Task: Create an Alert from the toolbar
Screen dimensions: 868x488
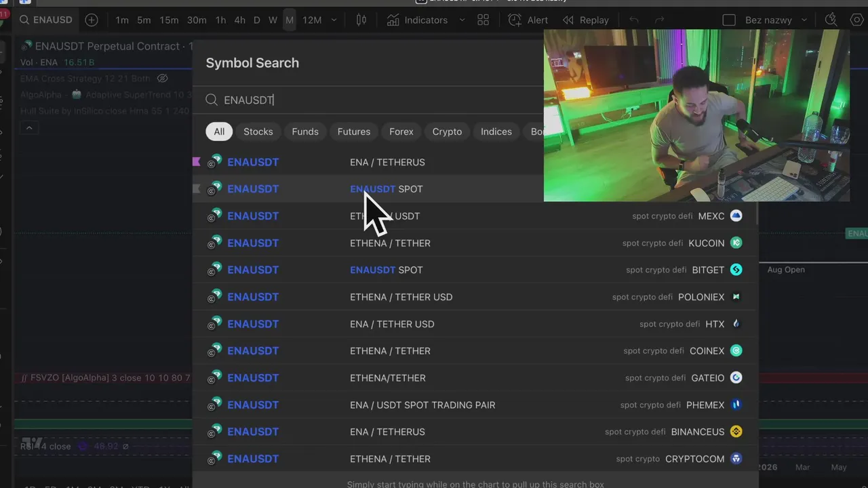Action: [528, 20]
